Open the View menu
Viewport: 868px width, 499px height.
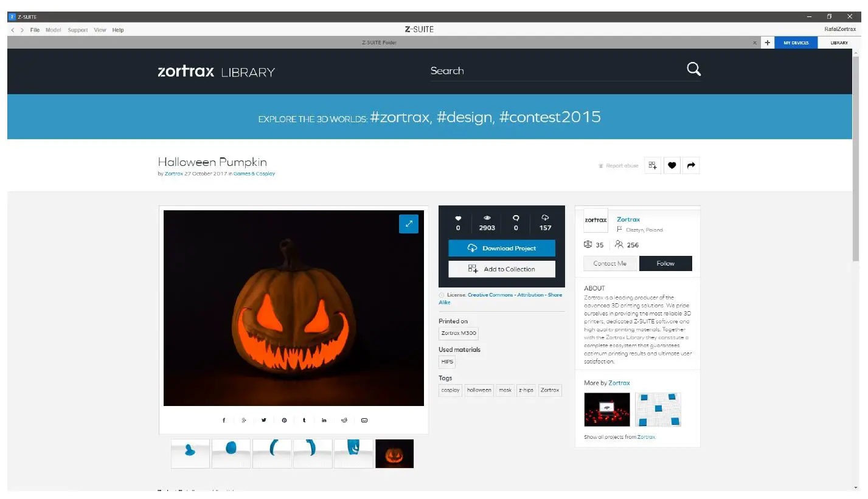(100, 30)
